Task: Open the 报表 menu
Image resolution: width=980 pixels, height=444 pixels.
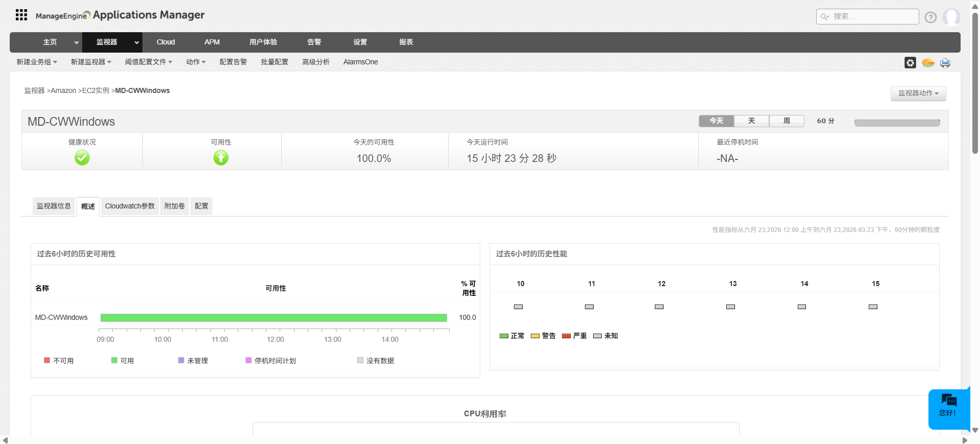Action: [406, 42]
